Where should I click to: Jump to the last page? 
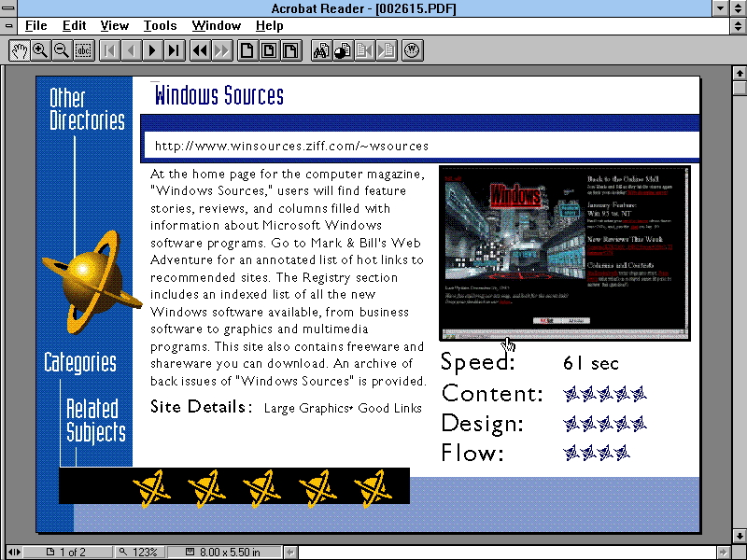pos(174,50)
